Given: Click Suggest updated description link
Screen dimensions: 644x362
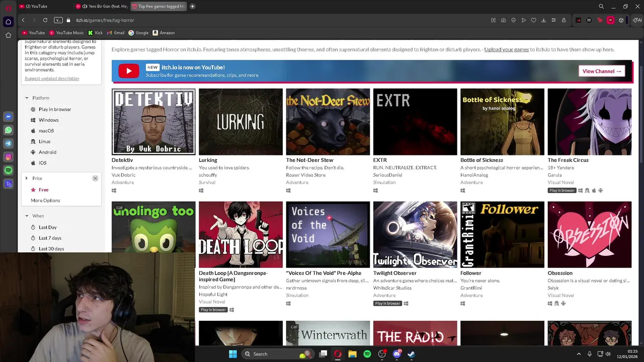Looking at the screenshot, I should [52, 78].
